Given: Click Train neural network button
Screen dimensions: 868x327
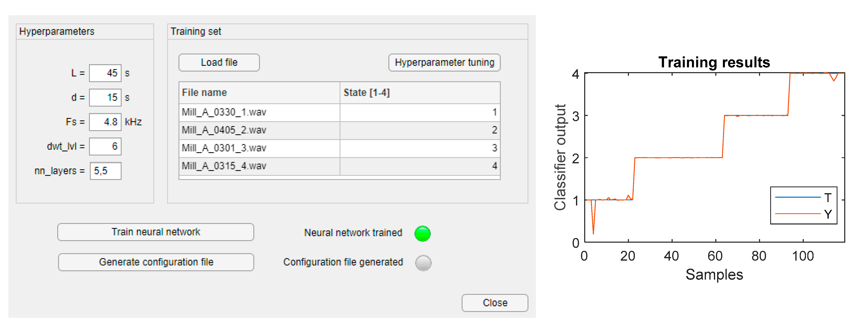Looking at the screenshot, I should [156, 232].
